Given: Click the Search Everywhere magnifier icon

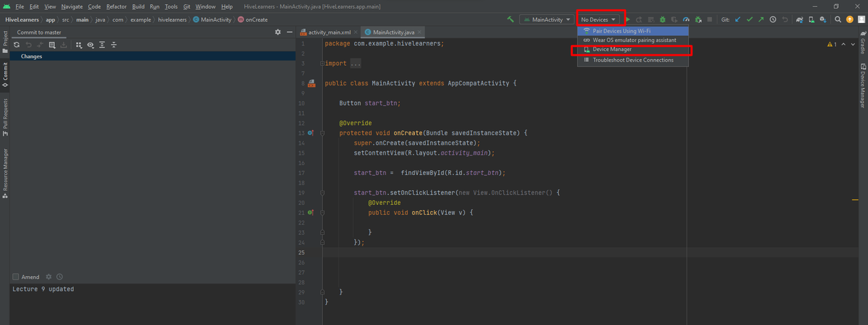Looking at the screenshot, I should pyautogui.click(x=837, y=20).
